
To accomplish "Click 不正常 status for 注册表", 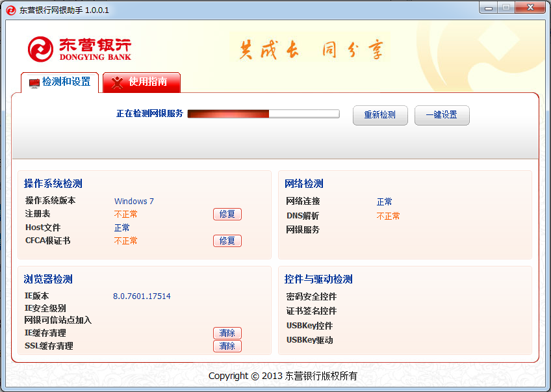I will [x=126, y=214].
